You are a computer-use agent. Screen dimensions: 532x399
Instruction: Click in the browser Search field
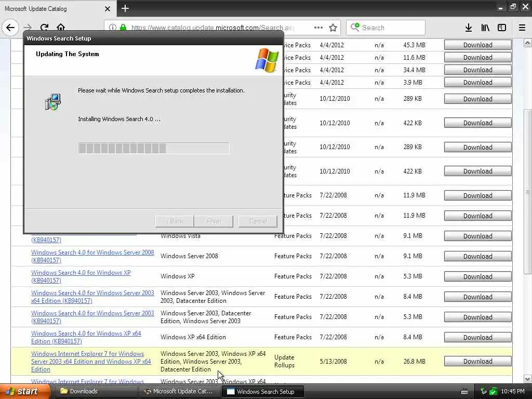click(x=386, y=28)
